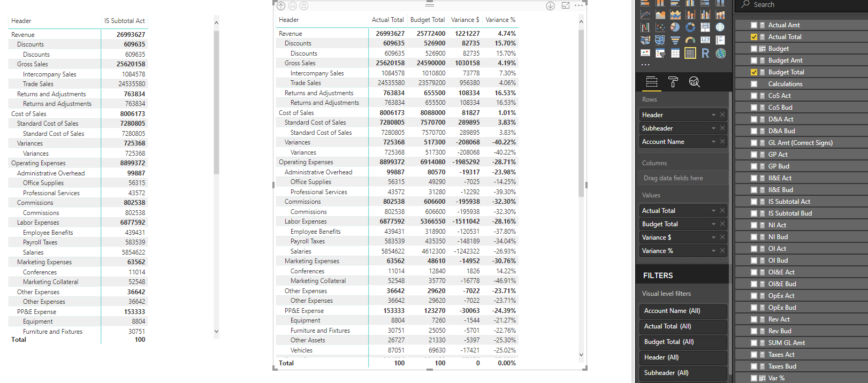
Task: Select the ArcGIS map visualization
Action: click(x=720, y=53)
